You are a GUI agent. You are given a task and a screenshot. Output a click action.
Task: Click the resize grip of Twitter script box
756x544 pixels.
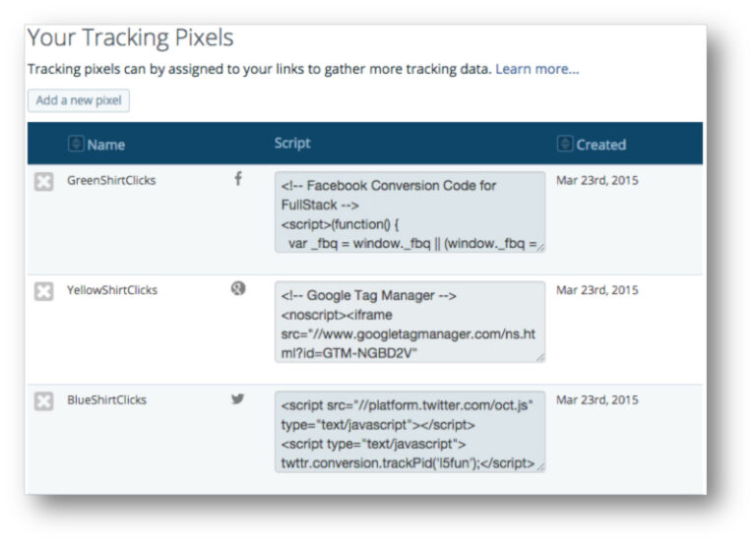click(541, 467)
